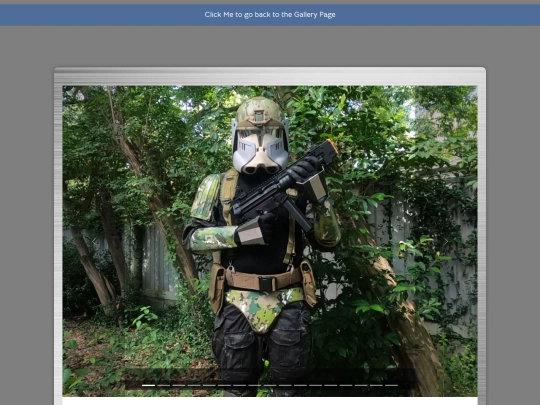This screenshot has width=540, height=405.
Task: Open the camo clone trooper photo
Action: tap(270, 241)
